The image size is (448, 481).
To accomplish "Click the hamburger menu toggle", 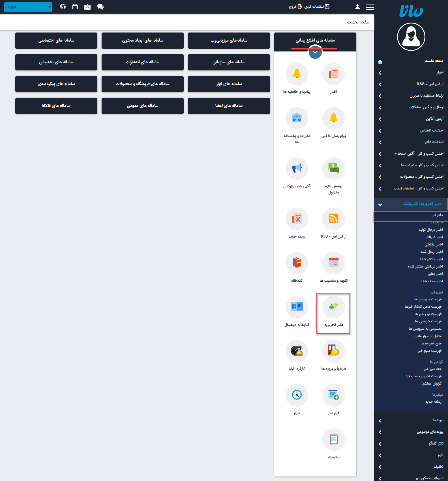I will (x=370, y=7).
